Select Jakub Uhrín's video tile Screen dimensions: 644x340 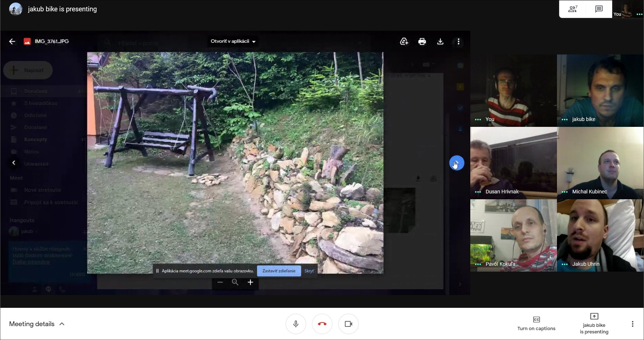tap(600, 235)
